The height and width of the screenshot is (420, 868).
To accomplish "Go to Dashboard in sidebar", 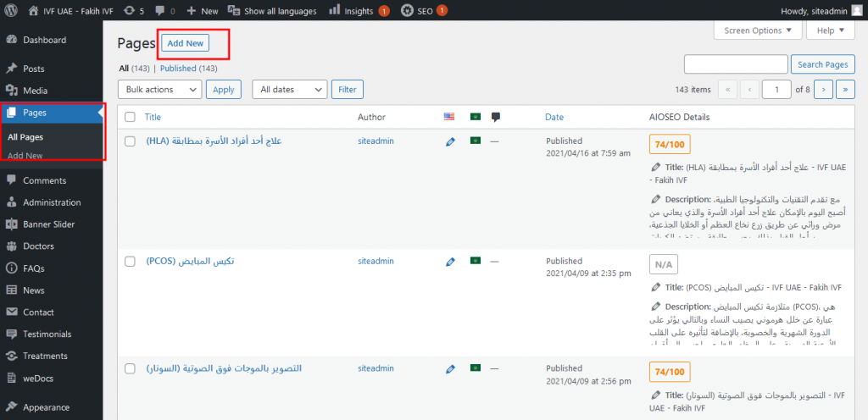I will coord(44,40).
